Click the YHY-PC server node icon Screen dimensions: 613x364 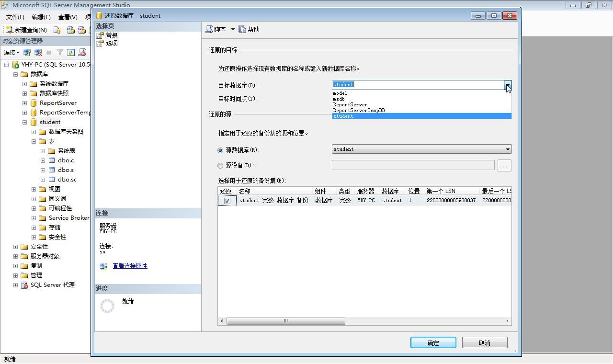click(x=15, y=65)
